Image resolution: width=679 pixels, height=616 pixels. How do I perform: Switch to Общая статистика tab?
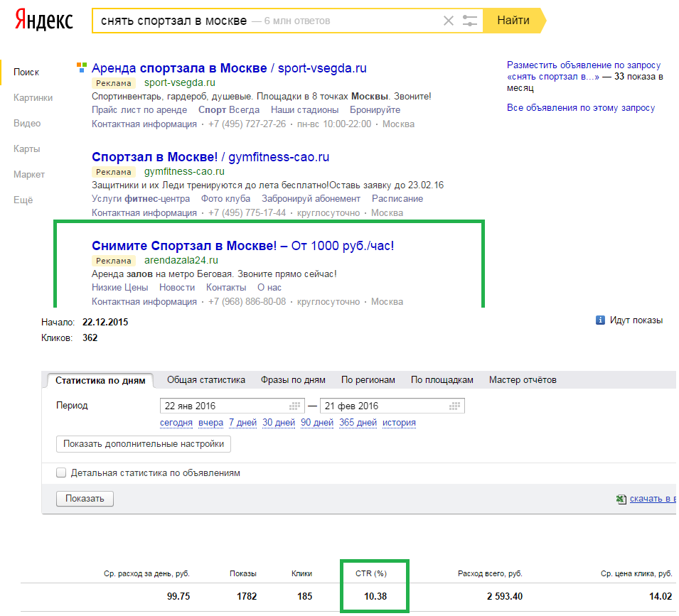click(x=206, y=380)
